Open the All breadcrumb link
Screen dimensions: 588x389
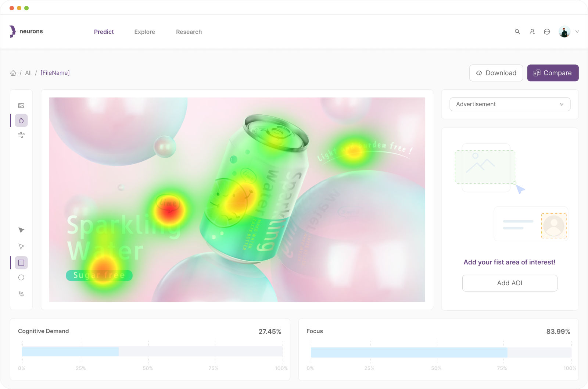click(x=28, y=73)
